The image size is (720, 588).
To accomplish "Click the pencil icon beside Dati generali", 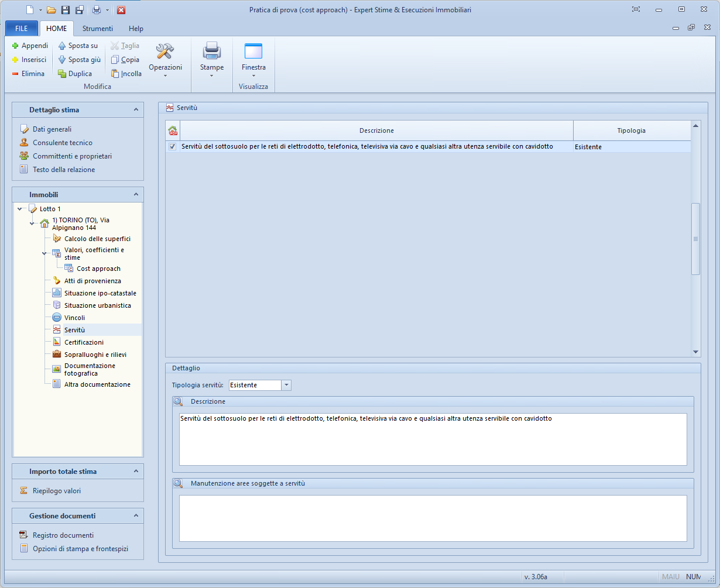I will tap(24, 129).
